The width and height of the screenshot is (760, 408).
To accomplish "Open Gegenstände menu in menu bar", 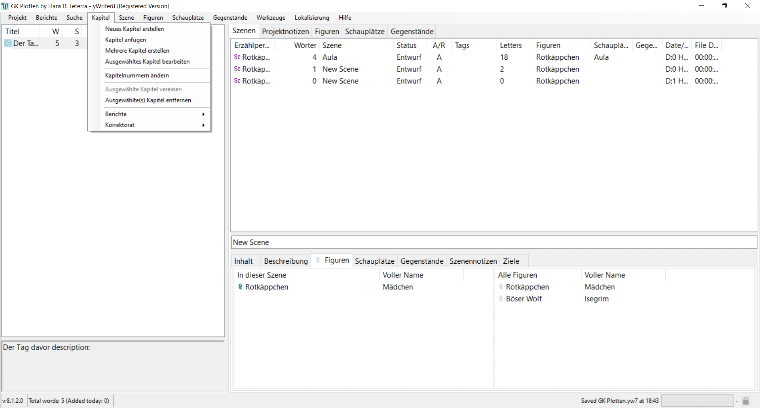I will [230, 17].
